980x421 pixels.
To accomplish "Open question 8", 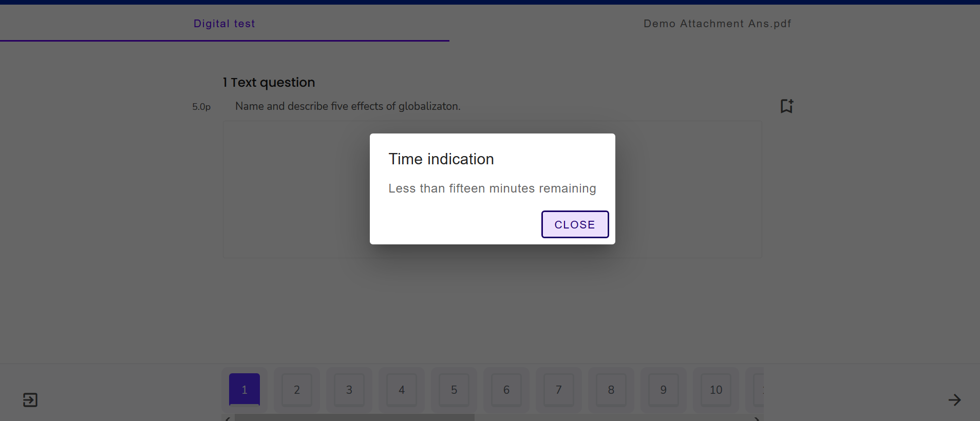I will coord(611,390).
